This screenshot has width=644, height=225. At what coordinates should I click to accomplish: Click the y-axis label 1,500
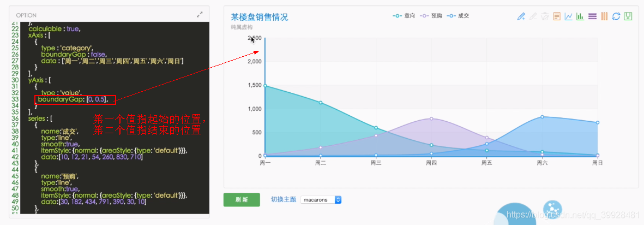point(254,85)
